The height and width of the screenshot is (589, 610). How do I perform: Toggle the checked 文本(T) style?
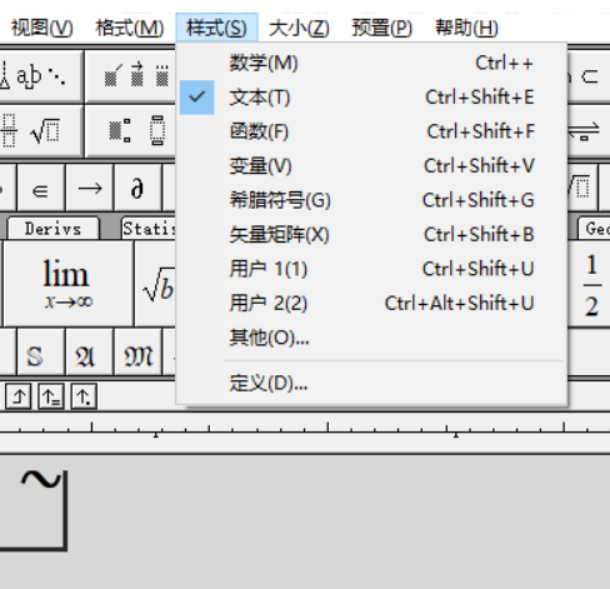[x=372, y=97]
